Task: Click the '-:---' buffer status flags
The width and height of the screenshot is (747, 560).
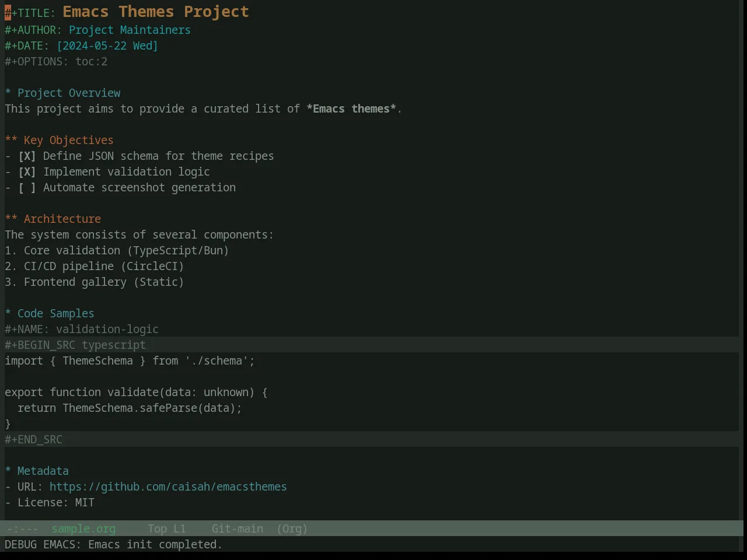Action: click(22, 529)
